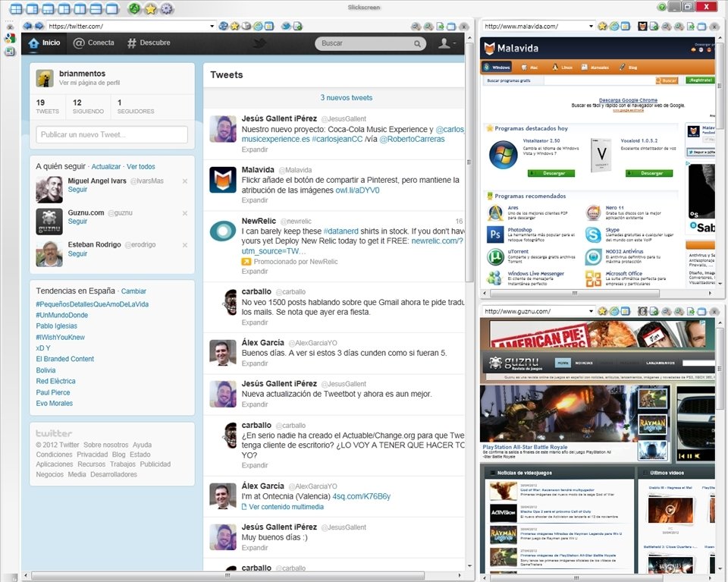
Task: Click the Google icon in left sidebar
Action: [x=10, y=39]
